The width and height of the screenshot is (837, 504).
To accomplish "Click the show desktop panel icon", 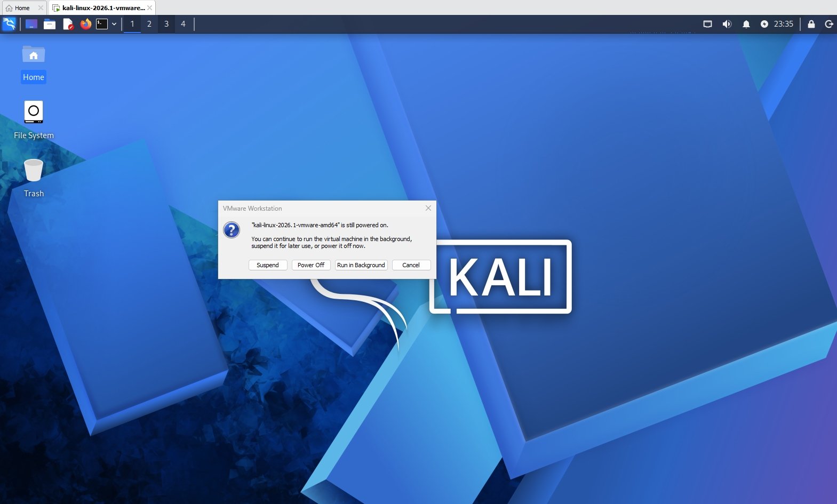I will point(31,24).
